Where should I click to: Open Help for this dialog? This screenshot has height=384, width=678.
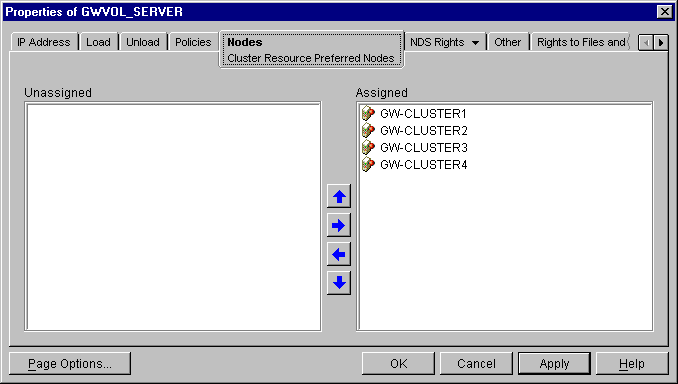(632, 364)
